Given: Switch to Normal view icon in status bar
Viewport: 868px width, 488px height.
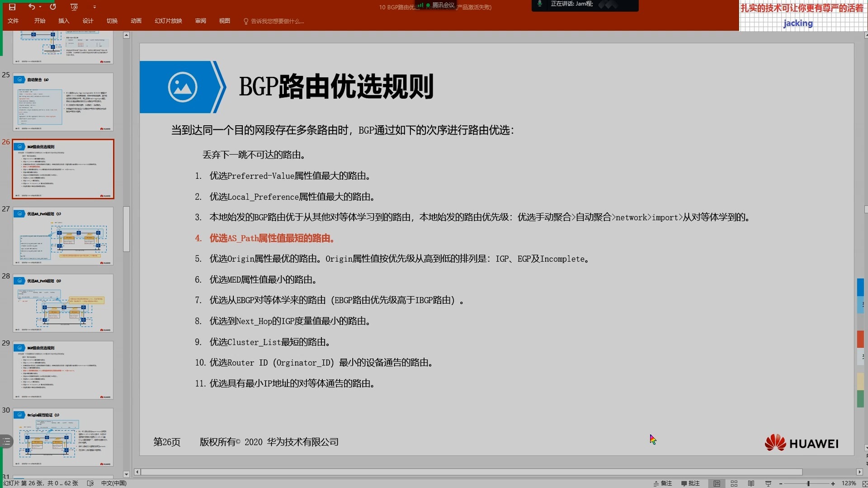Looking at the screenshot, I should click(717, 483).
